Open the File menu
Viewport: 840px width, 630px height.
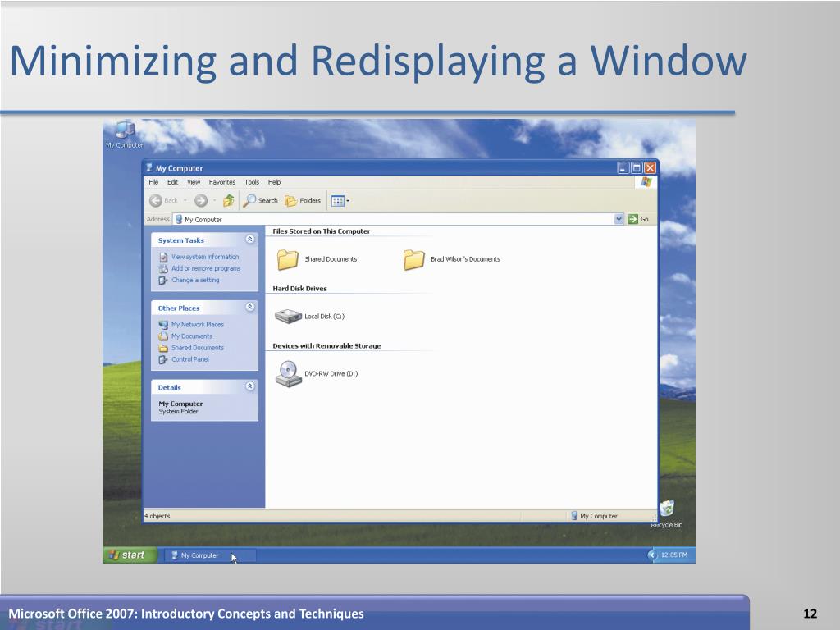click(153, 182)
